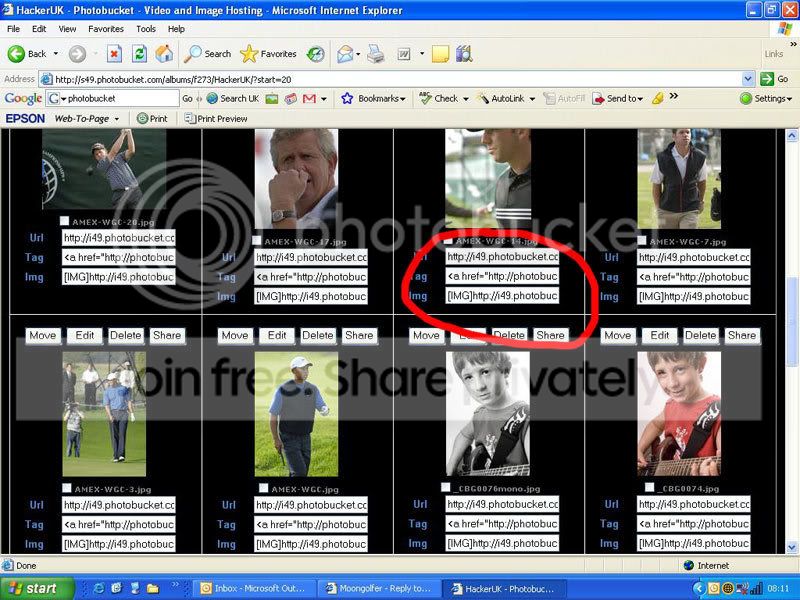Open the Favorites menu in the menu bar
This screenshot has height=600, width=800.
tap(106, 29)
